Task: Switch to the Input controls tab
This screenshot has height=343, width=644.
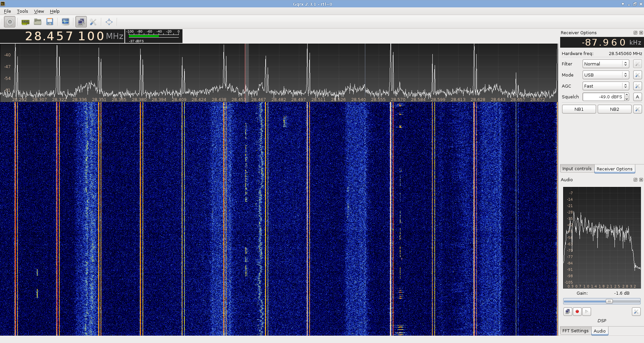Action: pyautogui.click(x=577, y=169)
